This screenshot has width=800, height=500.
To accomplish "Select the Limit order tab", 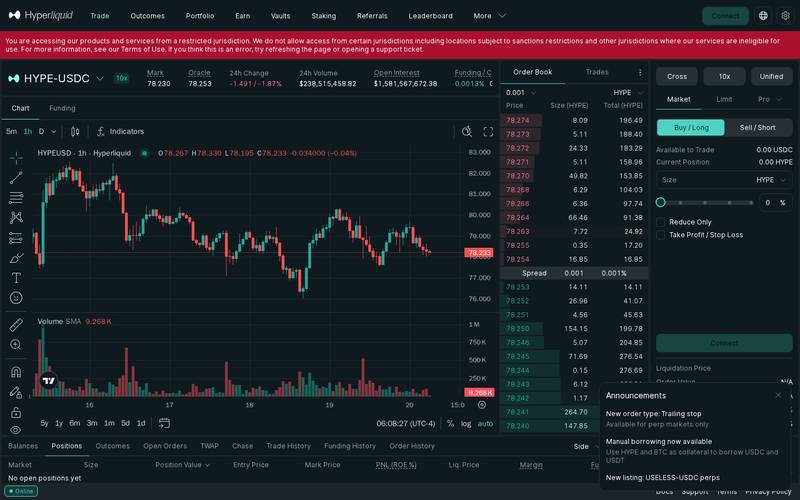I will (724, 99).
